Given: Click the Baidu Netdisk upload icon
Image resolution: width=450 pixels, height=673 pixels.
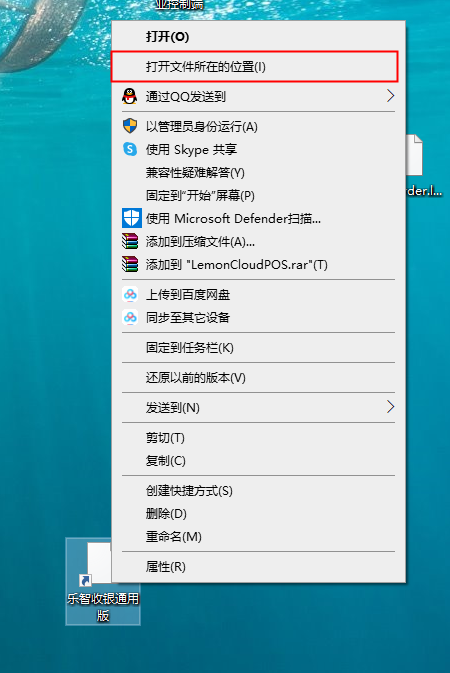Looking at the screenshot, I should [x=130, y=294].
